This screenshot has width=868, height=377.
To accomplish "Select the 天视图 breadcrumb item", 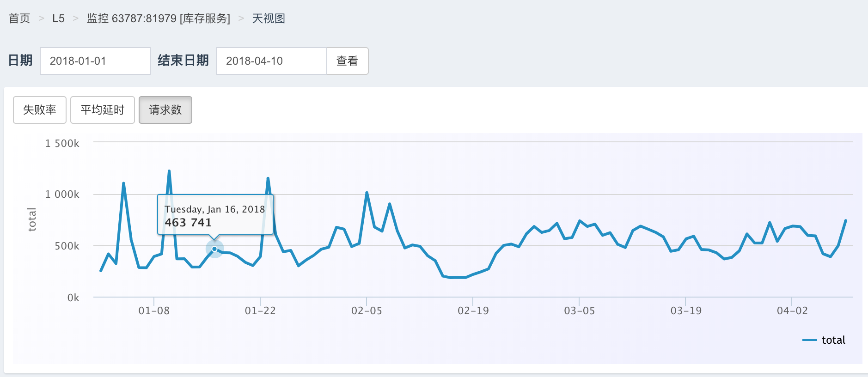I will coord(268,18).
